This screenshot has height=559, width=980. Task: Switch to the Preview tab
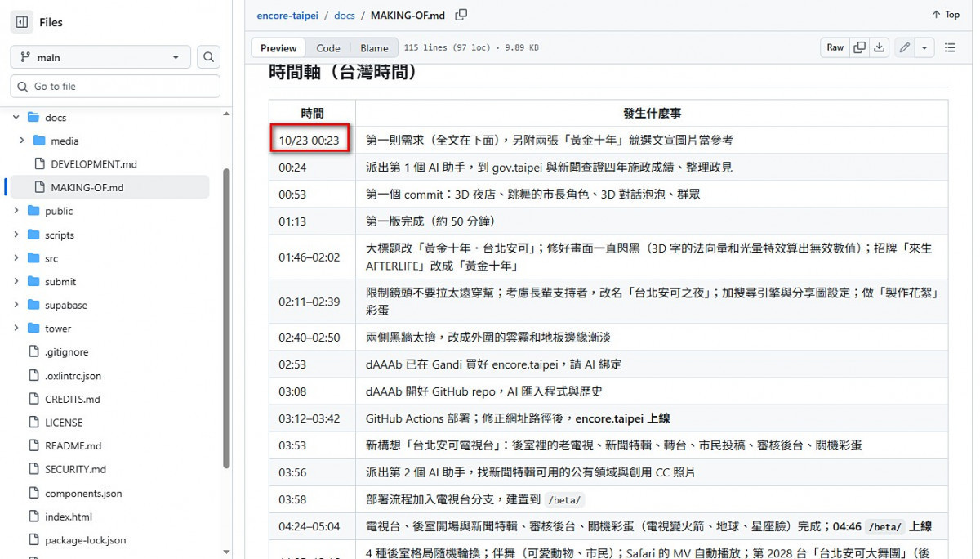point(278,48)
